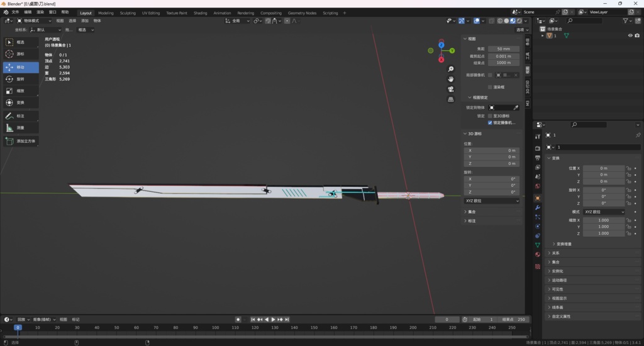Open 模式 XYZ 欧拉 dropdown in properties
This screenshot has width=644, height=346.
pyautogui.click(x=604, y=212)
